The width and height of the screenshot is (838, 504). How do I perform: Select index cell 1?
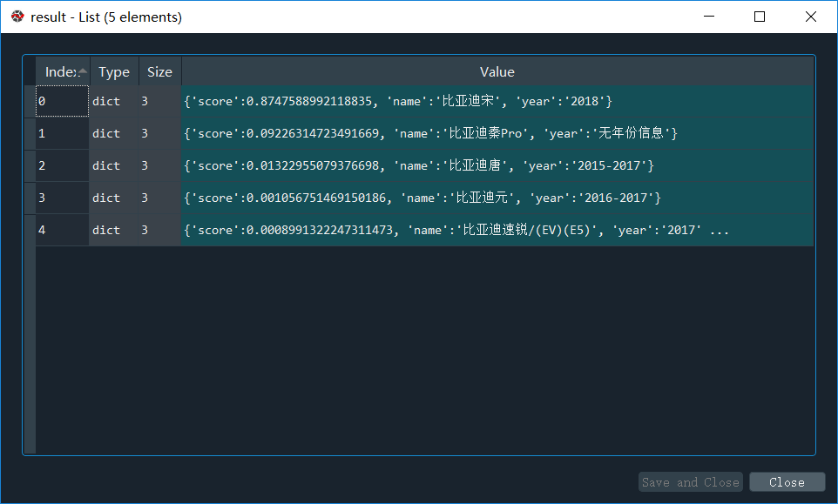point(62,133)
